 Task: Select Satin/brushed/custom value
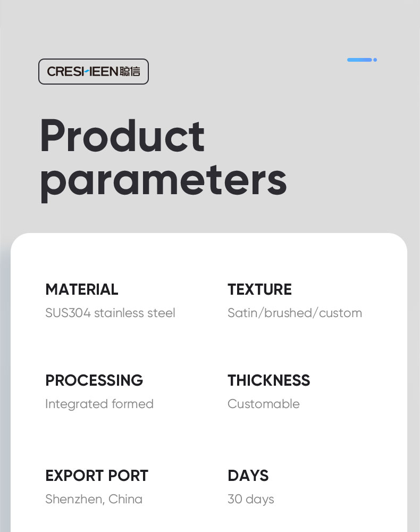295,313
